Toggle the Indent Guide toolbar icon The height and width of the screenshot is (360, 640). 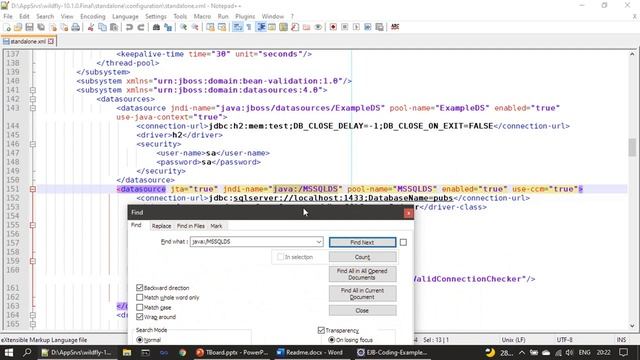[x=261, y=27]
